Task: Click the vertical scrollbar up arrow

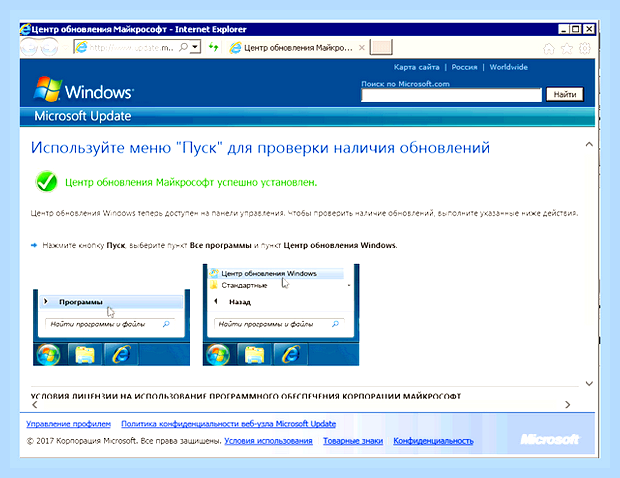Action: (x=589, y=144)
